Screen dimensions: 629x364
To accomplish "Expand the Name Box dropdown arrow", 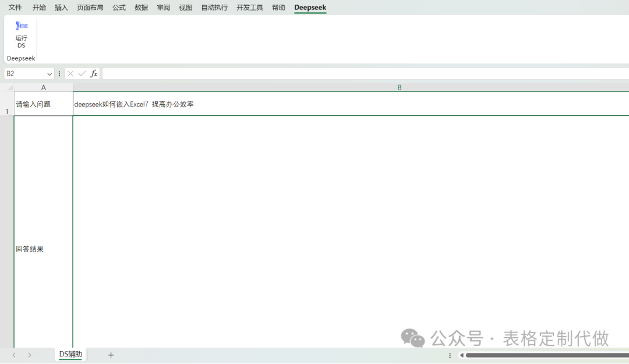I will (50, 74).
